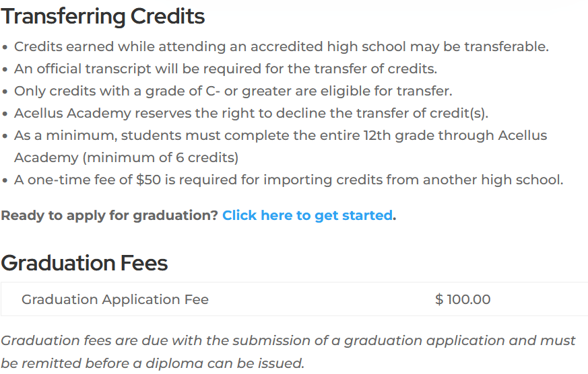Click the $ 100.00 fee amount
The width and height of the screenshot is (588, 374).
click(463, 299)
